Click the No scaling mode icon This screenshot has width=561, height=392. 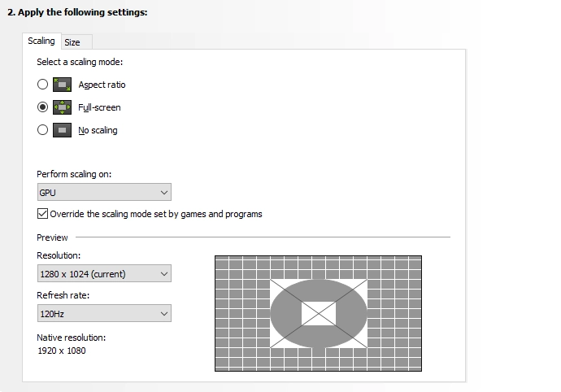click(63, 130)
